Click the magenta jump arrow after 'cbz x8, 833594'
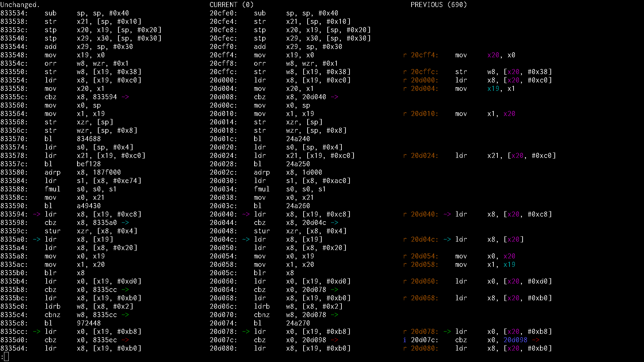The width and height of the screenshot is (644, 362). [125, 97]
